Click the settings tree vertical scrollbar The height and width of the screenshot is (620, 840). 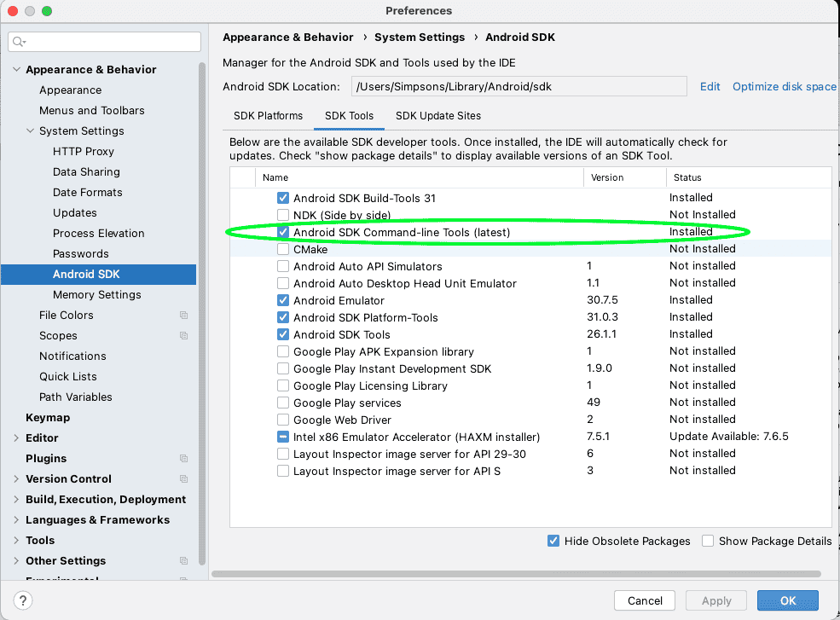202,314
